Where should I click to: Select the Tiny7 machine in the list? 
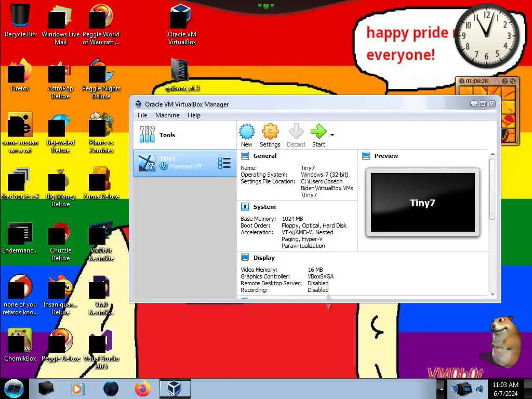185,163
